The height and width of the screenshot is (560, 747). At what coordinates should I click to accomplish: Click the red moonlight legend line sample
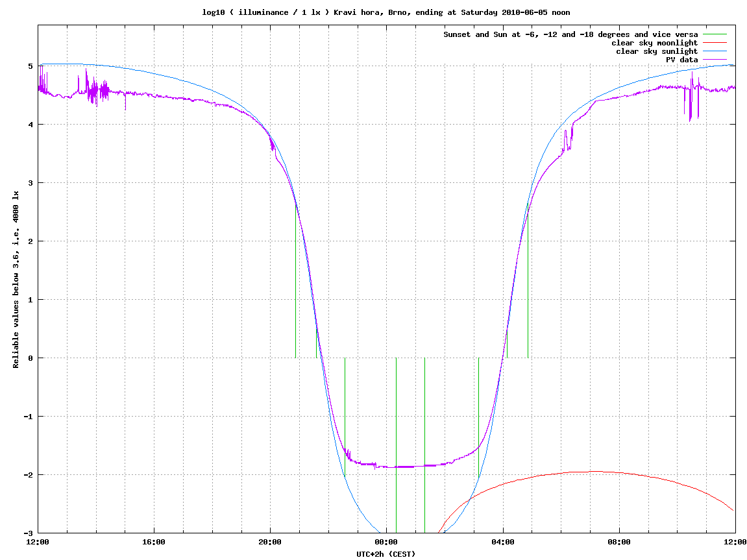point(715,43)
